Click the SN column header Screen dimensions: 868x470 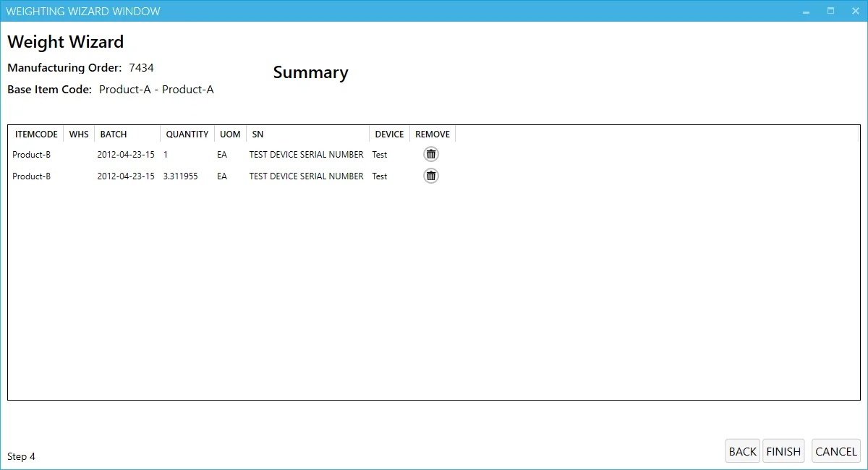[x=258, y=134]
